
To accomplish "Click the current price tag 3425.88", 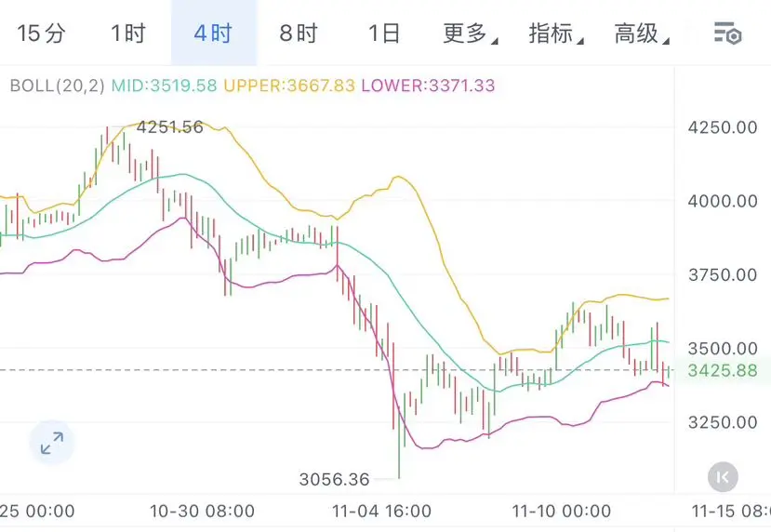I will click(x=723, y=370).
